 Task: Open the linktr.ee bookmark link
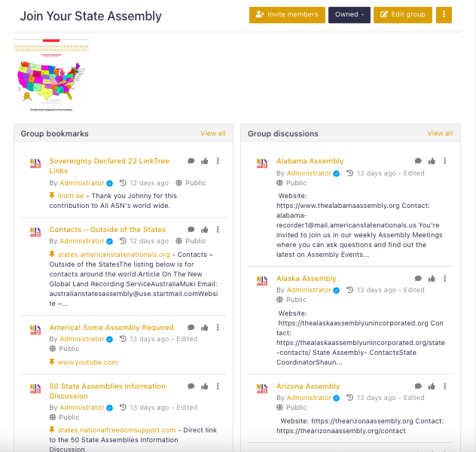[x=72, y=196]
